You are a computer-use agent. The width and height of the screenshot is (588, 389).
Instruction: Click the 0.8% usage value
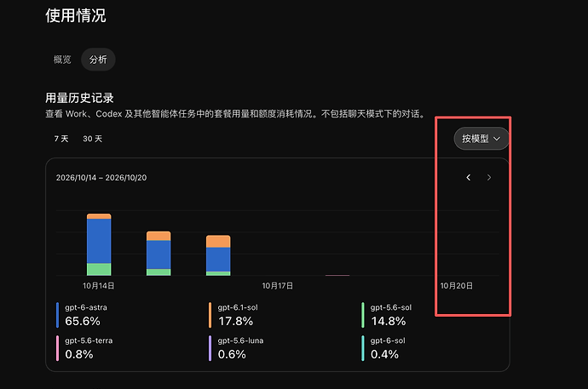[x=78, y=354]
